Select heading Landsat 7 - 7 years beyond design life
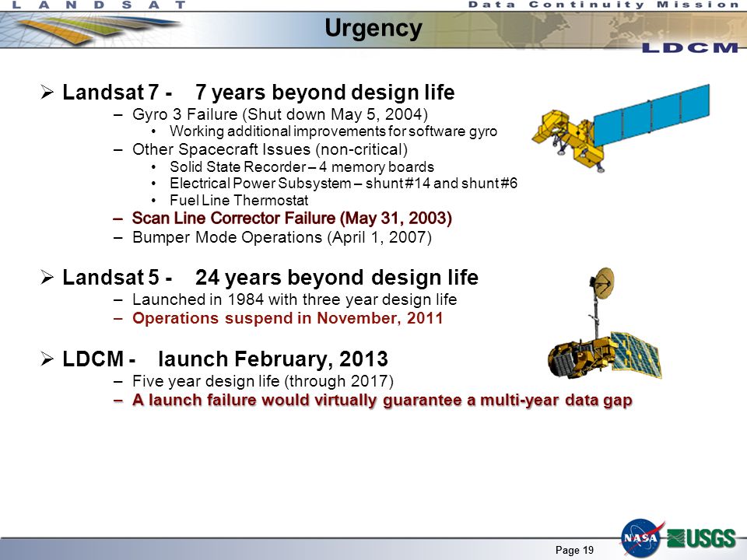This screenshot has width=747, height=560. coord(258,92)
